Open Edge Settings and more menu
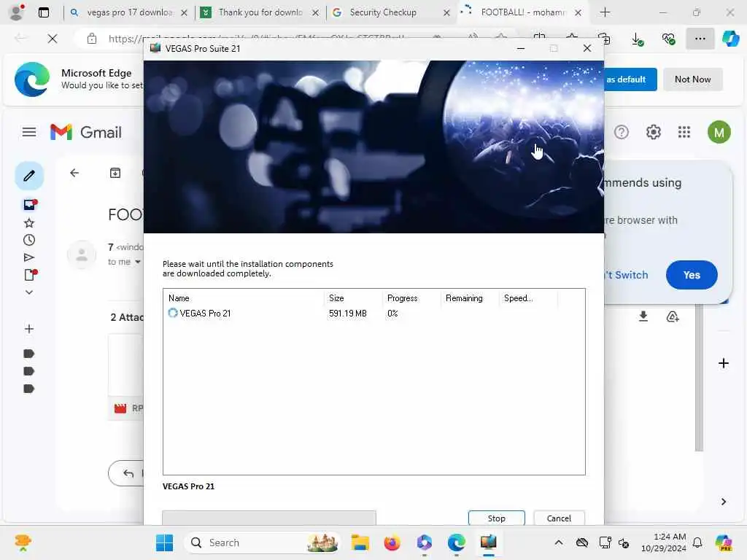Screen dimensions: 747x560 click(700, 39)
